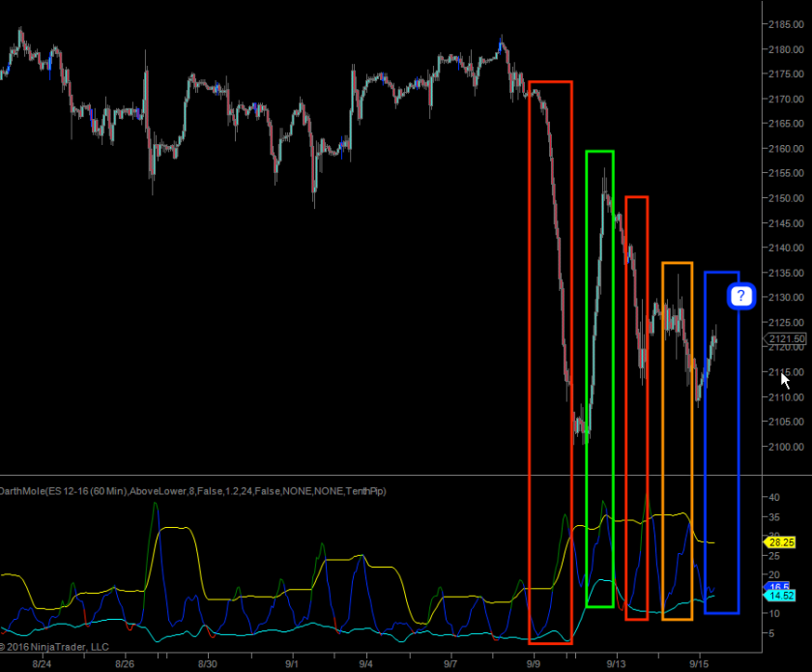Select the green rectangle's top border
The width and height of the screenshot is (812, 672).
pos(599,152)
